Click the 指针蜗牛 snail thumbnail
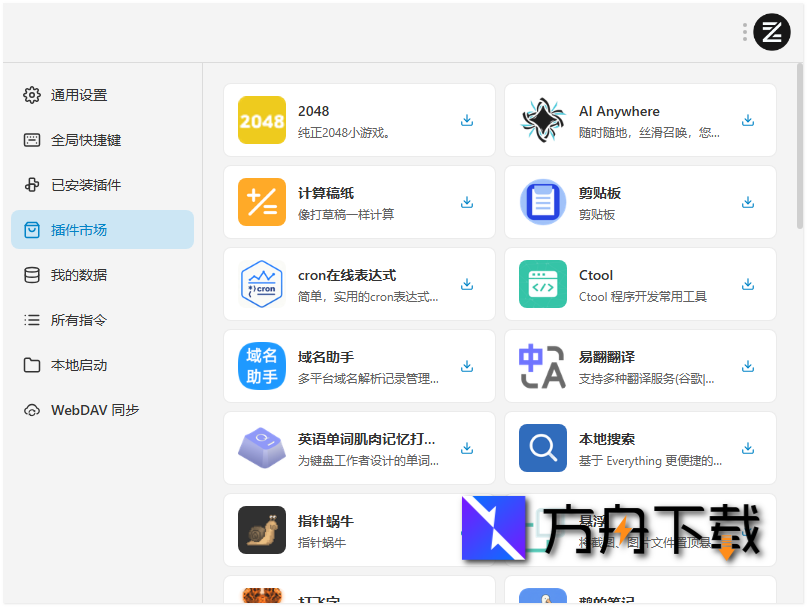 (261, 529)
